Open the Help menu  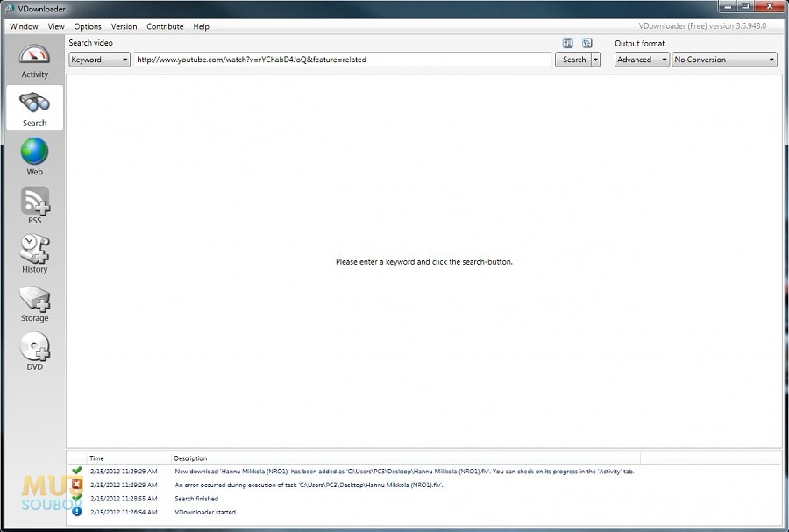pos(201,26)
